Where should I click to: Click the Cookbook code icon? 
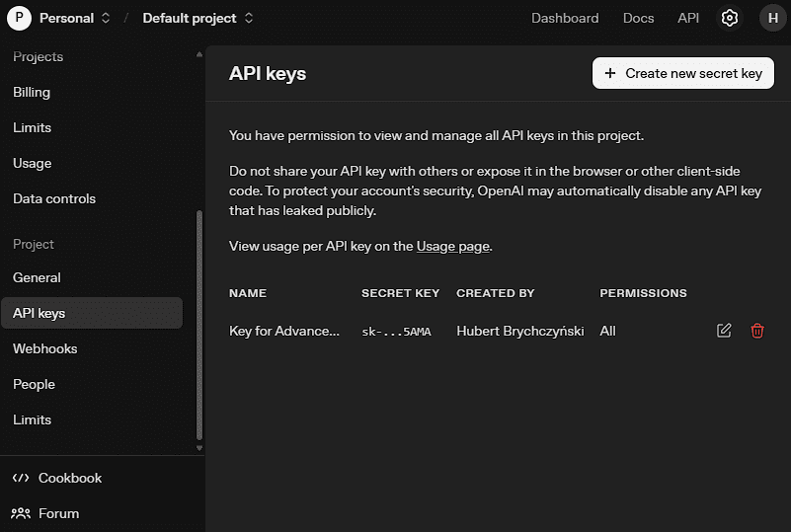[x=21, y=478]
